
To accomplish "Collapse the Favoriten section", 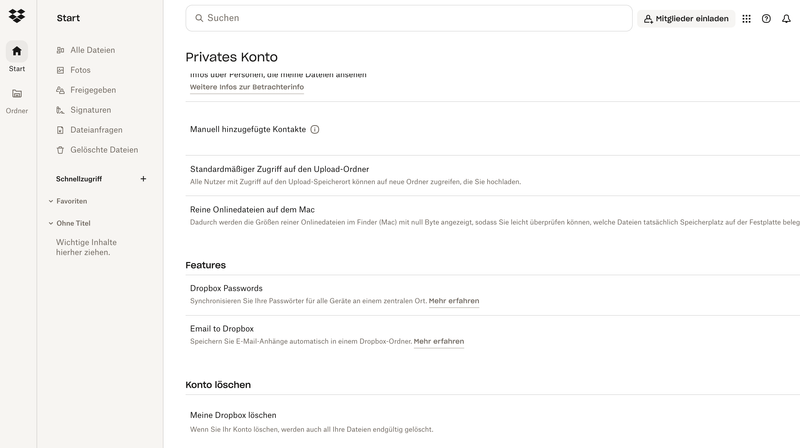I will pyautogui.click(x=51, y=201).
